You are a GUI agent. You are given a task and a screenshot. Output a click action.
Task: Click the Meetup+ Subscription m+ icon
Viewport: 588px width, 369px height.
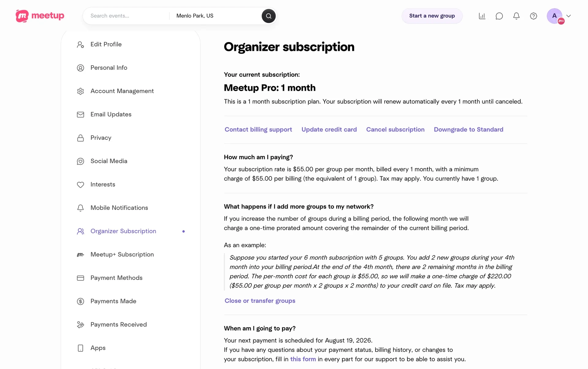coord(80,255)
